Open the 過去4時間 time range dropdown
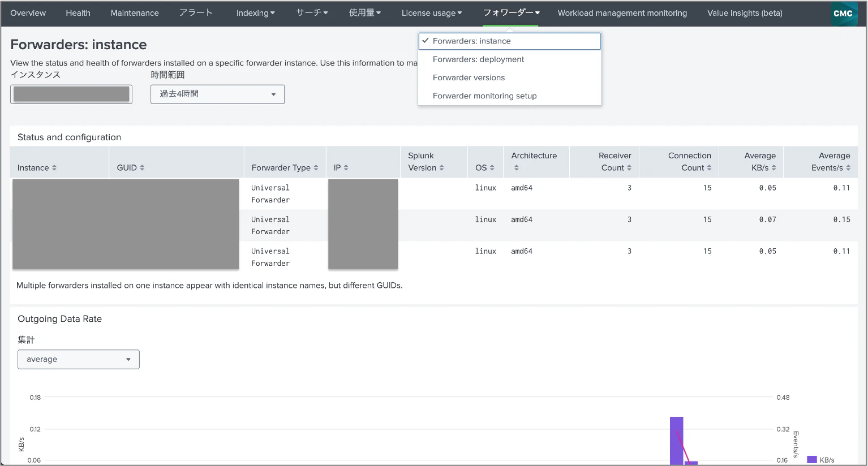Viewport: 868px width, 466px height. (217, 94)
